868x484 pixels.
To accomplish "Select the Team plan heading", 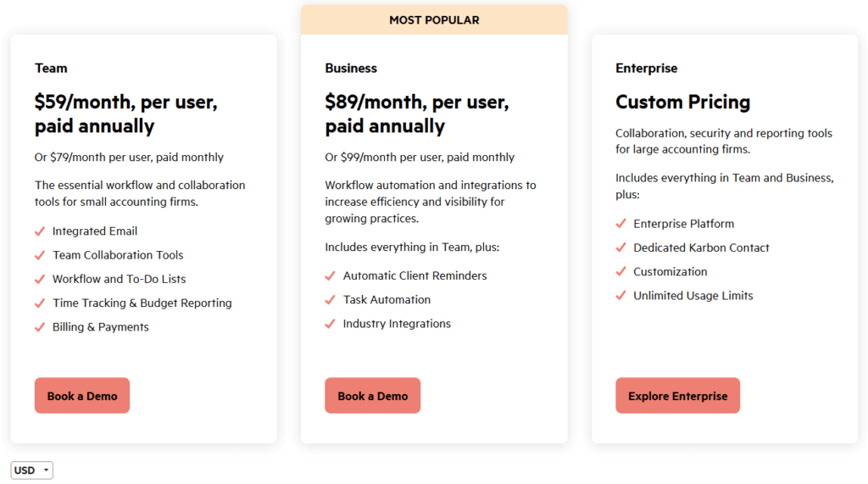I will [x=51, y=68].
